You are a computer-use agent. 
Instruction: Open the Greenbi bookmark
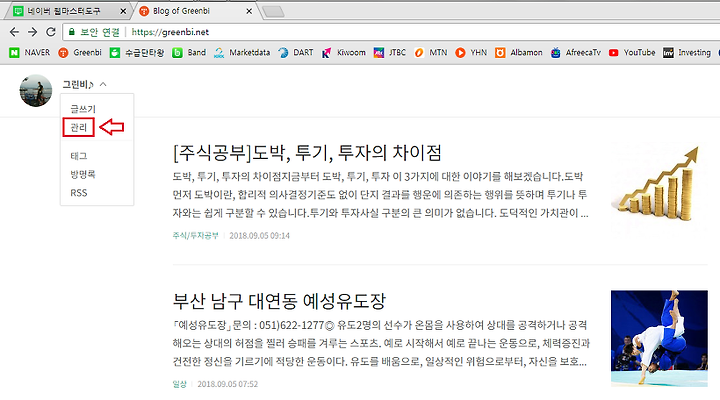(x=80, y=52)
